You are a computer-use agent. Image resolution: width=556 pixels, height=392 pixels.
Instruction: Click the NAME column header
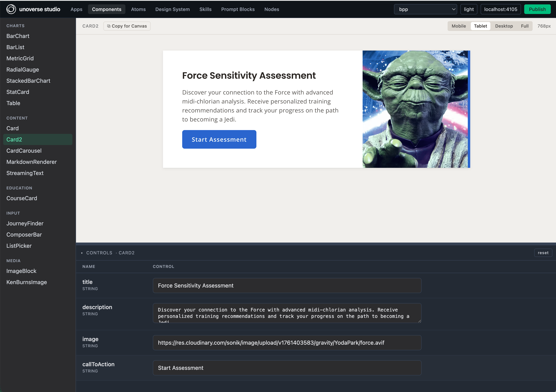[x=89, y=267]
